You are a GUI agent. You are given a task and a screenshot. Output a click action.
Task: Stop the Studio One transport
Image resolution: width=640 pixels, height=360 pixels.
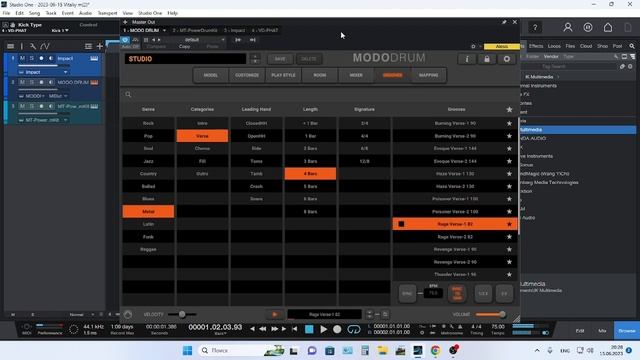[x=309, y=329]
